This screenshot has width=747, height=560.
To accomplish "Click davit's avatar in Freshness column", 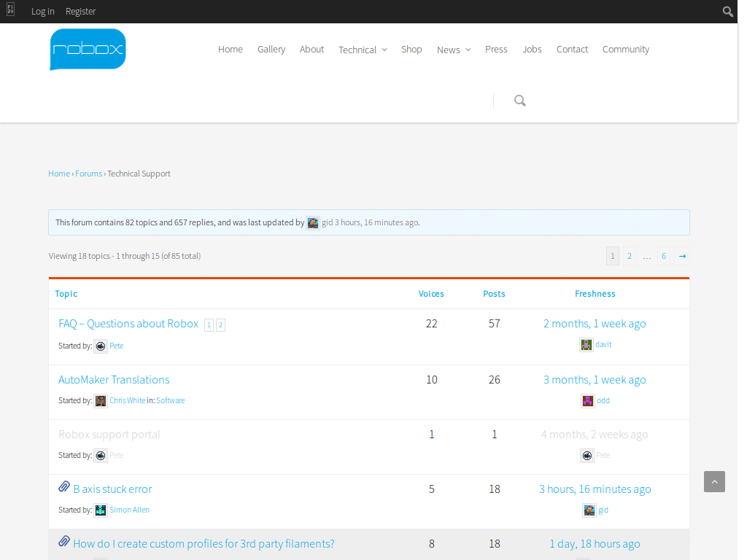I will pyautogui.click(x=587, y=344).
